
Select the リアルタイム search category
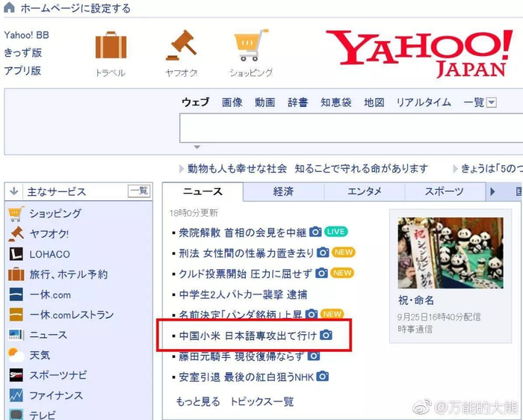[x=424, y=102]
